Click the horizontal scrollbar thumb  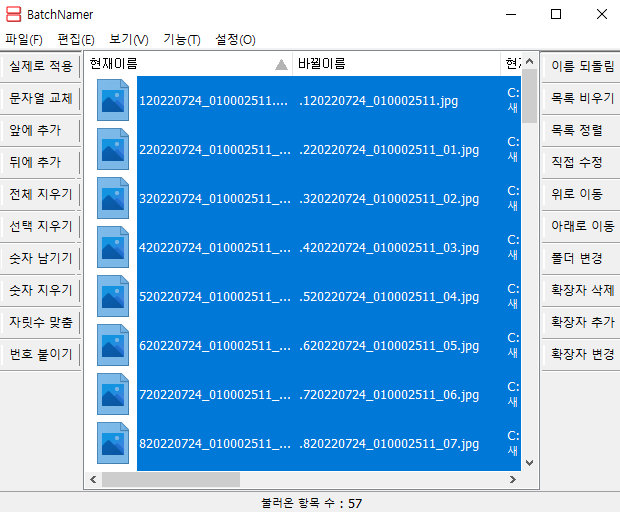pyautogui.click(x=171, y=480)
